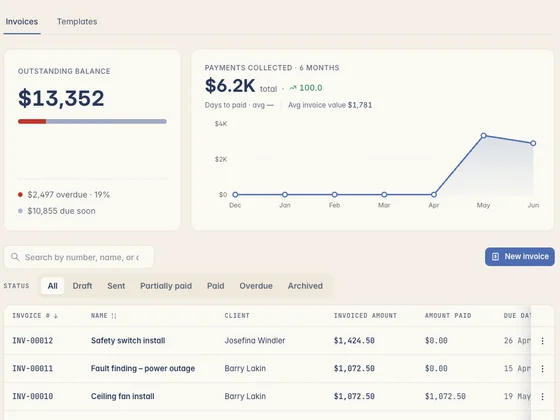Click the Jun data point on chart
The image size is (560, 420).
(533, 143)
